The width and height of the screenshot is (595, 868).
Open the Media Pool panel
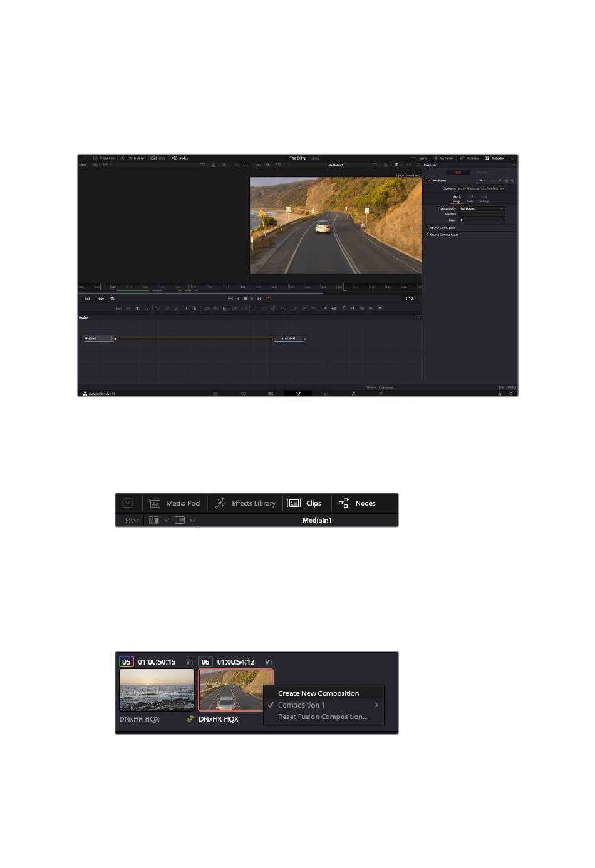(x=175, y=503)
